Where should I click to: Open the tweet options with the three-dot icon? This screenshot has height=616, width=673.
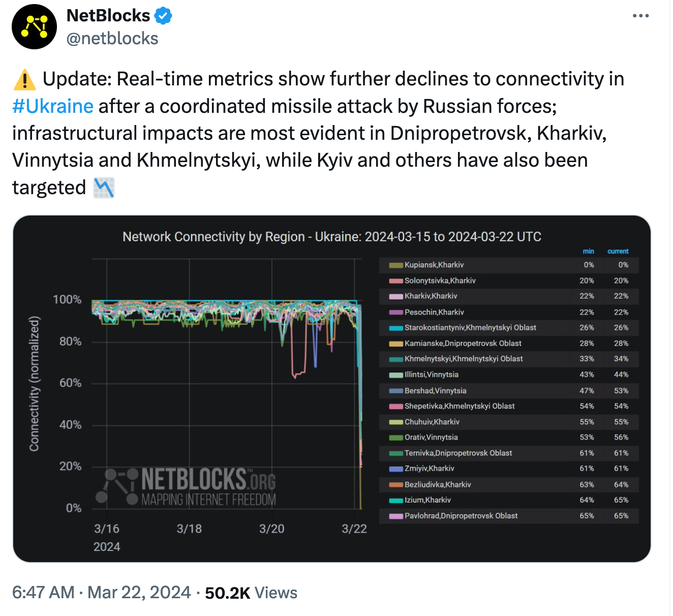pyautogui.click(x=640, y=15)
